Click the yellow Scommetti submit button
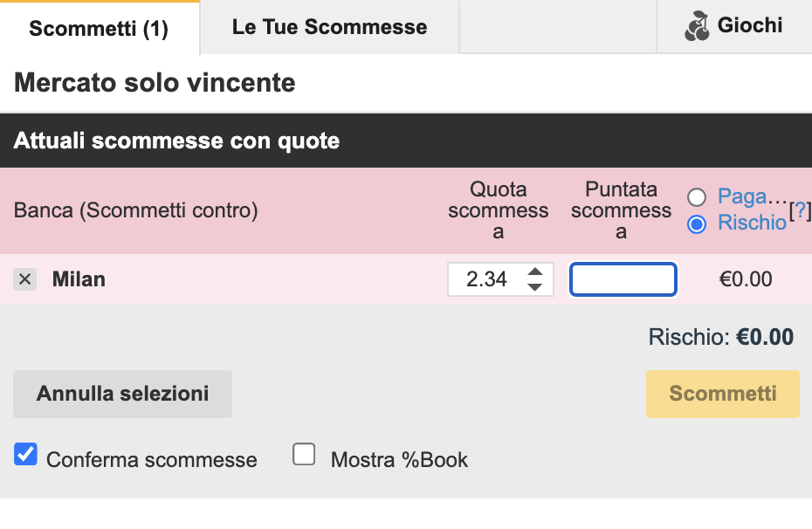This screenshot has height=529, width=812. pos(723,394)
